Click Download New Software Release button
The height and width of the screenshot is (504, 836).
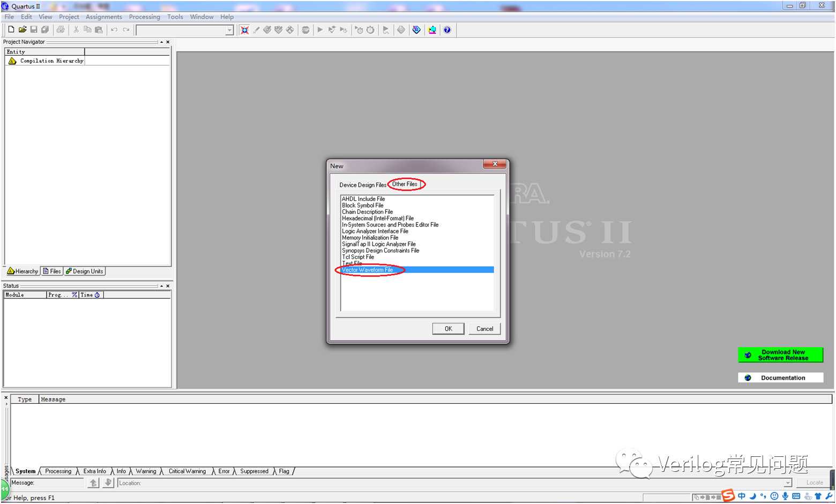coord(780,355)
